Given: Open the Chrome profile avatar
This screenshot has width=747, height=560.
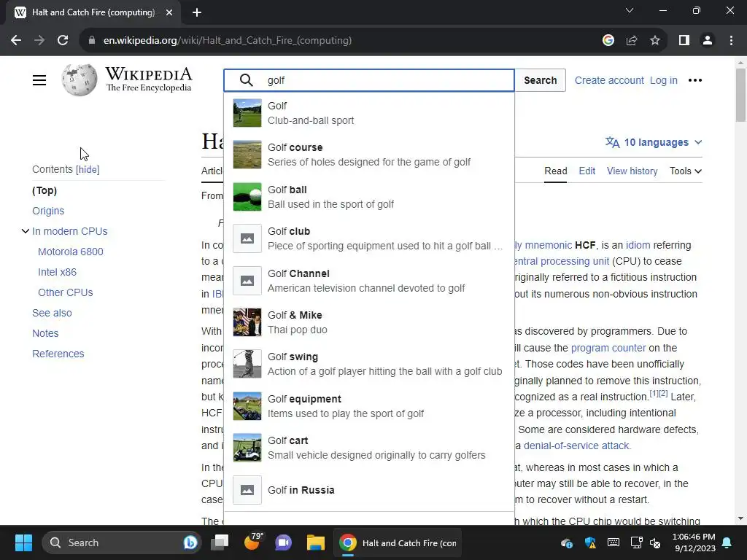Looking at the screenshot, I should (708, 41).
